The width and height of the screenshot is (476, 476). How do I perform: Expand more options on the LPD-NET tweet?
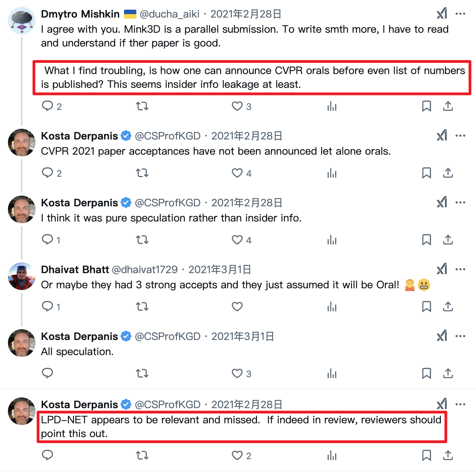tap(460, 404)
